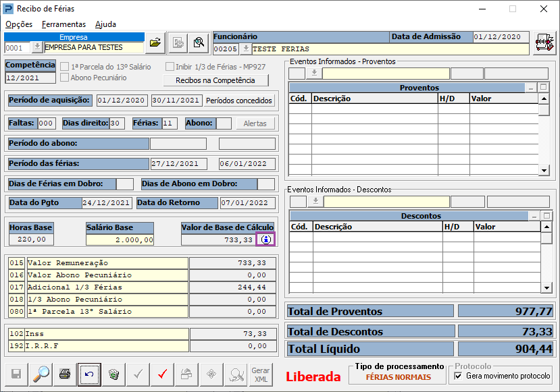Viewport: 560px width, 392px height.
Task: Click the red checkmark button
Action: coord(162,374)
